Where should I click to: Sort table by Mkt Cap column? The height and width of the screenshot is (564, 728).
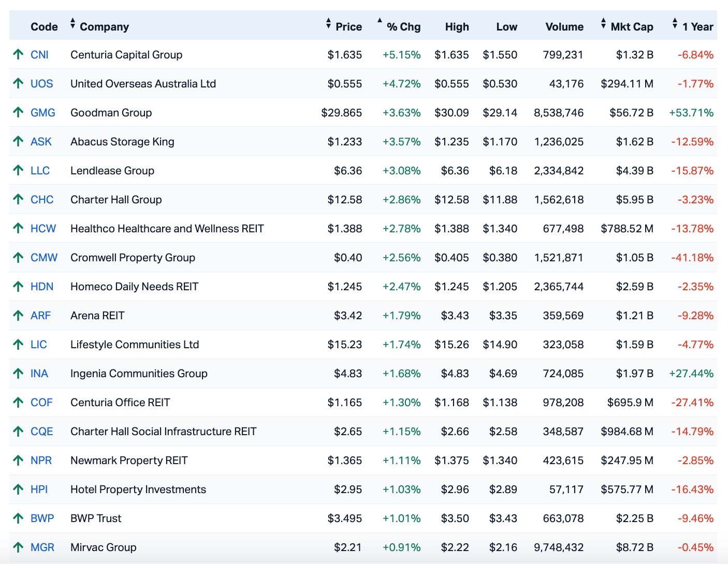[x=627, y=26]
